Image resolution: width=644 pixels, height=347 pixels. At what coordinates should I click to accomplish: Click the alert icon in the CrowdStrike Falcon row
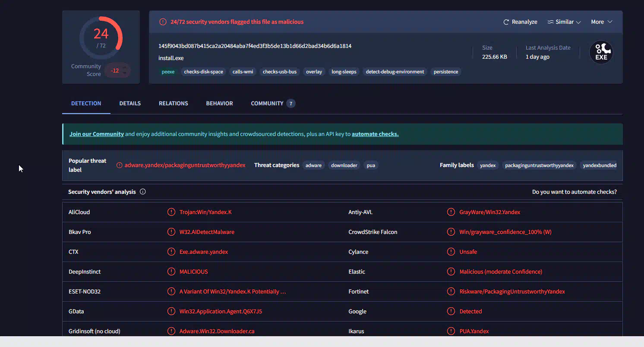451,232
